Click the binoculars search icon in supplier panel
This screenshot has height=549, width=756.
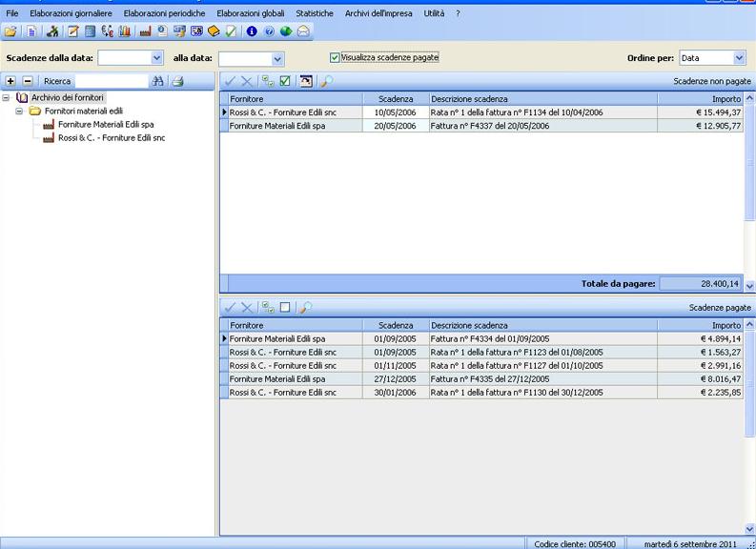click(x=159, y=82)
